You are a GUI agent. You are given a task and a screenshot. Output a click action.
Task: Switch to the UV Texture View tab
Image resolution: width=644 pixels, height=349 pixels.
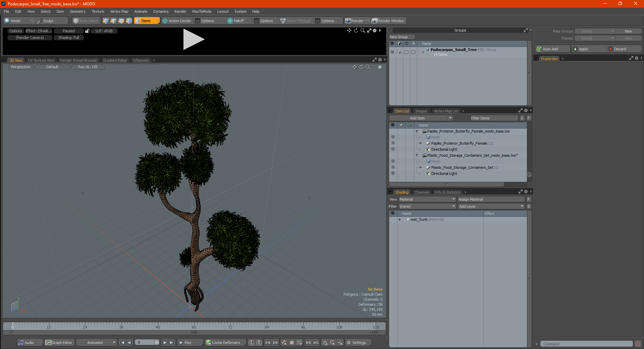pos(41,60)
